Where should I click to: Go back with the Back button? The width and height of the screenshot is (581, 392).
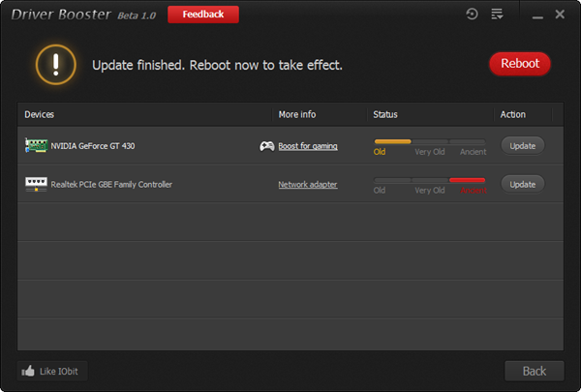click(534, 371)
